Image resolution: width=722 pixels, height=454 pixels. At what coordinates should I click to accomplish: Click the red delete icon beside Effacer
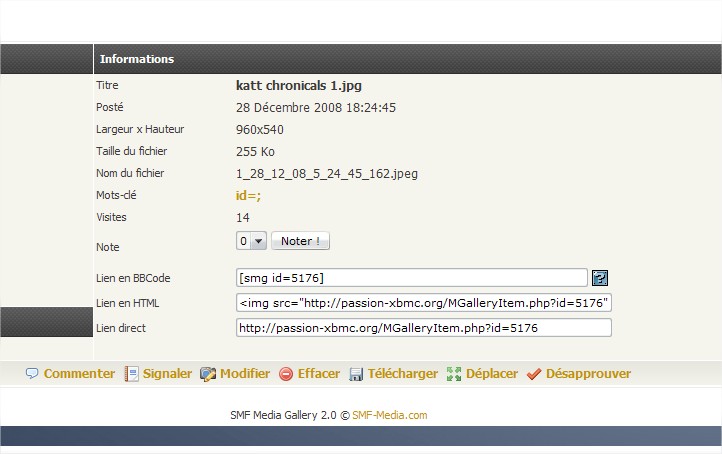pos(286,374)
